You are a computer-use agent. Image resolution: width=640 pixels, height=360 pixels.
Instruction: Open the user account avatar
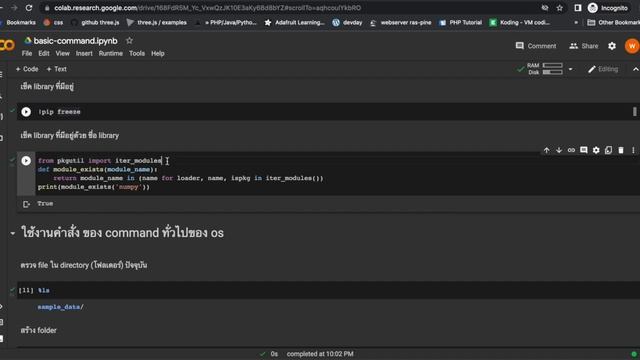point(632,46)
